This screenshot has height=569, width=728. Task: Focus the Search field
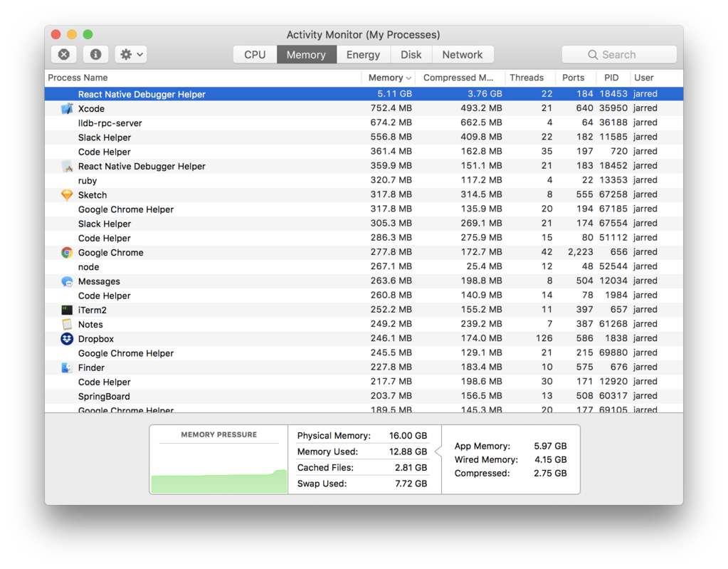pyautogui.click(x=619, y=54)
